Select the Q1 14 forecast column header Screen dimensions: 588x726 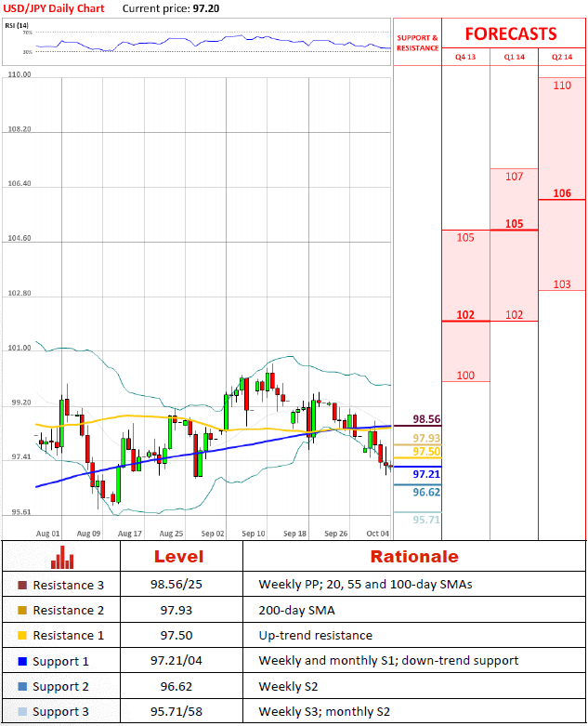click(515, 57)
